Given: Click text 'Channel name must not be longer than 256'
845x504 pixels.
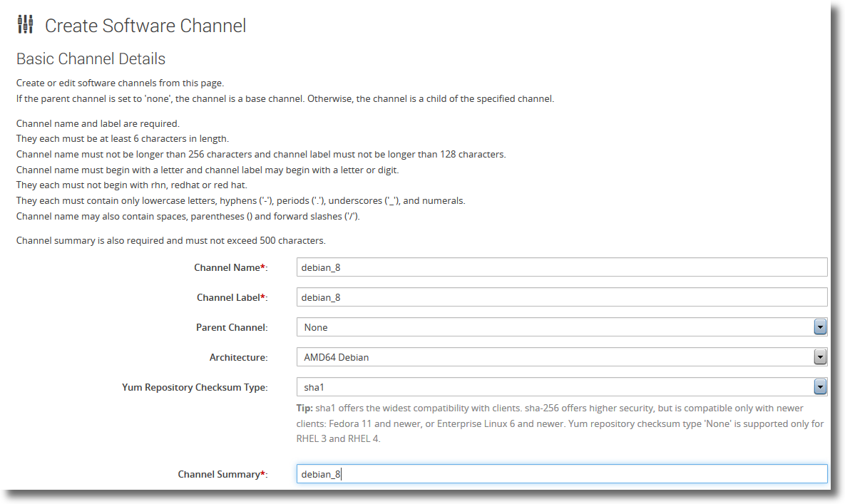Looking at the screenshot, I should 261,155.
